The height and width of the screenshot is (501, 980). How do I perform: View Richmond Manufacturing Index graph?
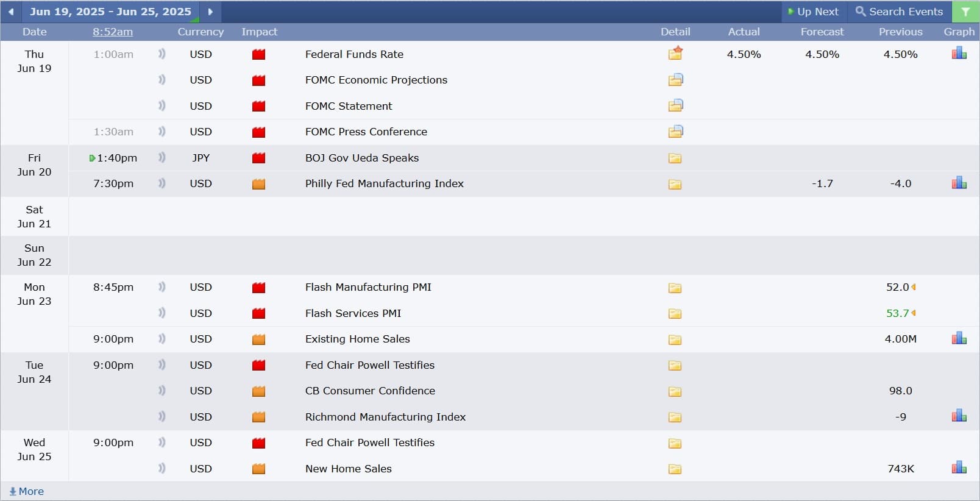coord(959,416)
